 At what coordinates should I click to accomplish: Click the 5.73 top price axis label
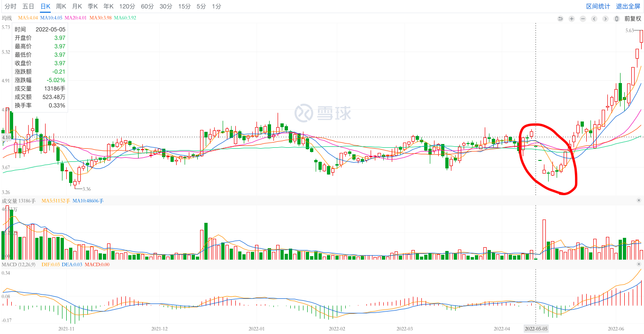6,27
